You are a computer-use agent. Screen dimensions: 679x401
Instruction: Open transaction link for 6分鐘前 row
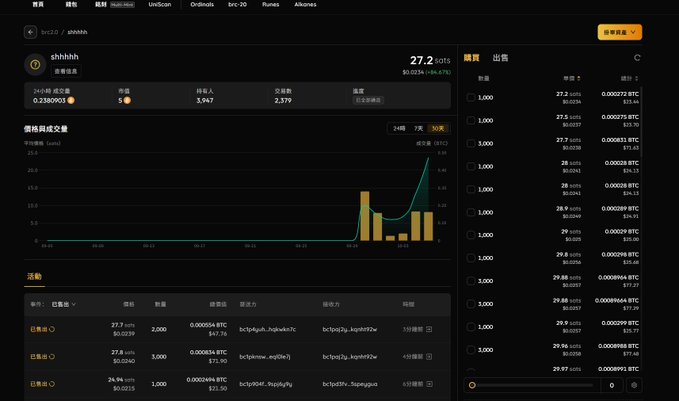click(x=429, y=384)
